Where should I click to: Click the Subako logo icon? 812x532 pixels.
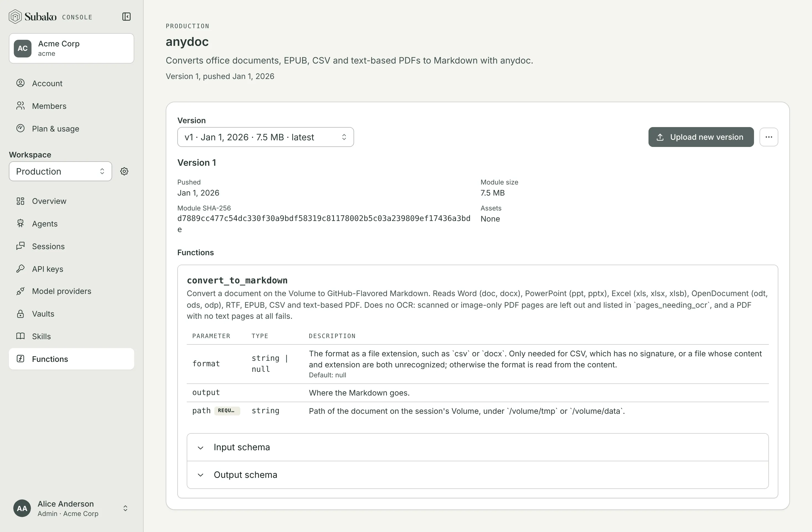click(x=15, y=17)
